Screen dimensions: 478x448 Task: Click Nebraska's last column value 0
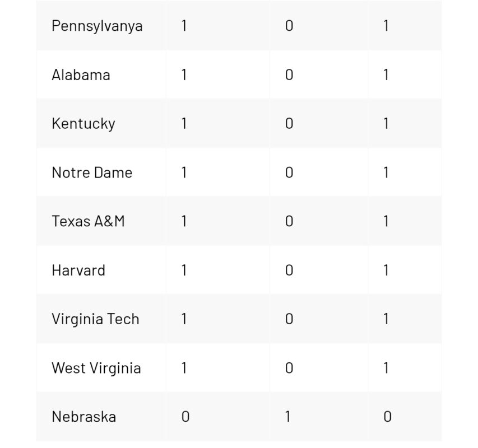pos(387,417)
